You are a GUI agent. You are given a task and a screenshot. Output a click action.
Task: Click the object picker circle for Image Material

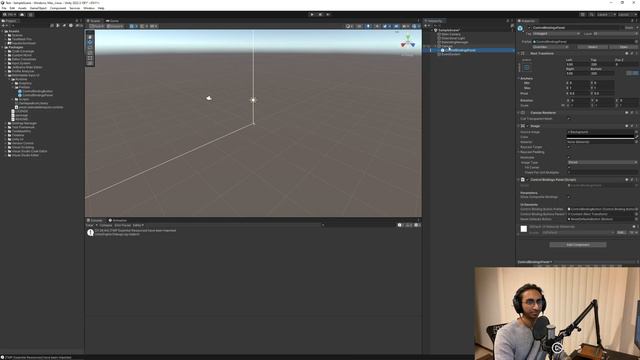coord(636,142)
